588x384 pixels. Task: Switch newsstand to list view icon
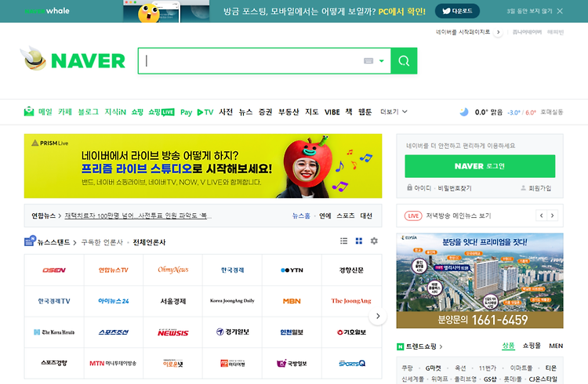coord(343,241)
